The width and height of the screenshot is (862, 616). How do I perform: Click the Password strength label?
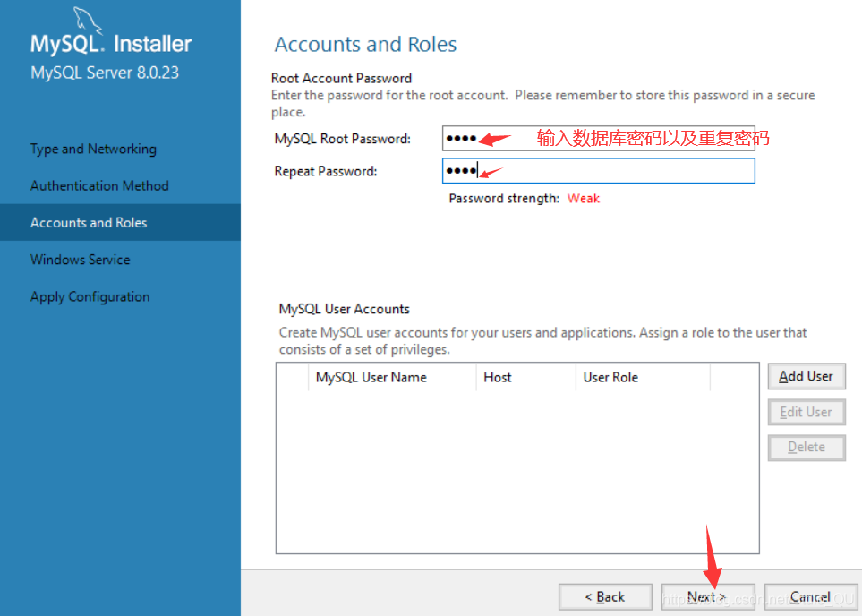pos(504,199)
